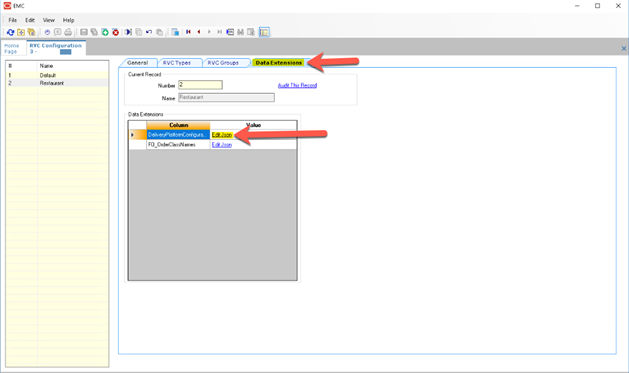
Task: Click the Name field showing Restaurant
Action: click(x=226, y=97)
